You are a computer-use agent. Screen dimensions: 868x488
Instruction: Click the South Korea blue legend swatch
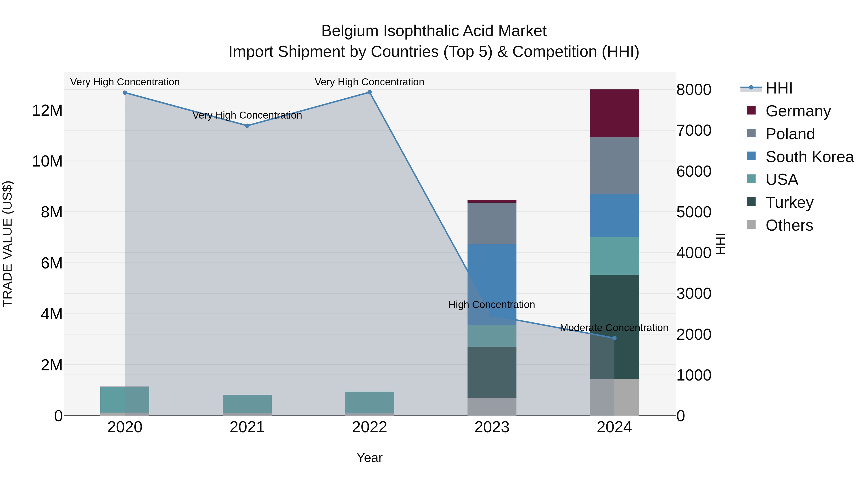(751, 156)
